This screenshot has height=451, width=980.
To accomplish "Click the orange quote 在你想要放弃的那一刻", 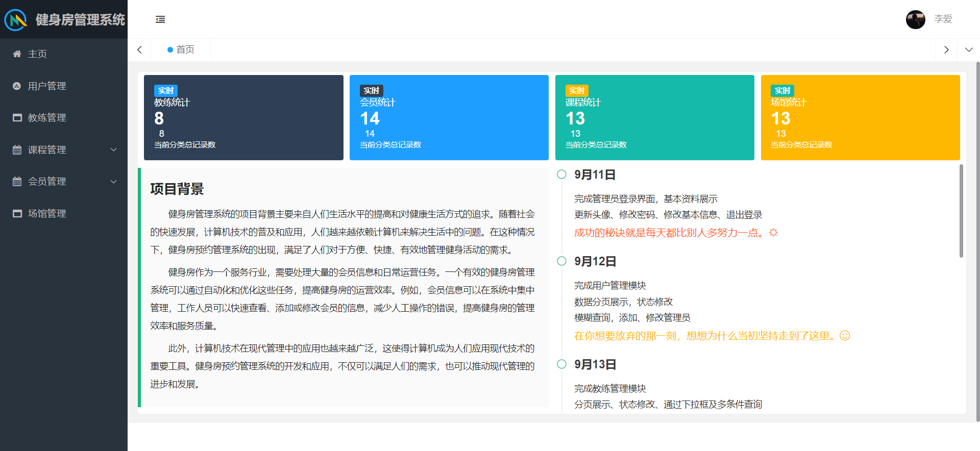I will [705, 336].
